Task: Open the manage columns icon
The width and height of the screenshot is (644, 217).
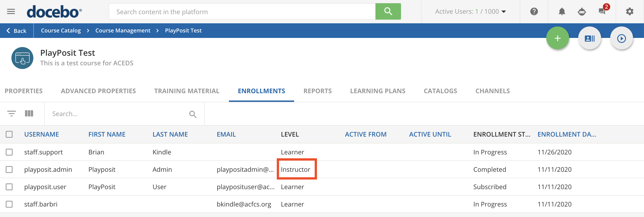Action: [29, 114]
